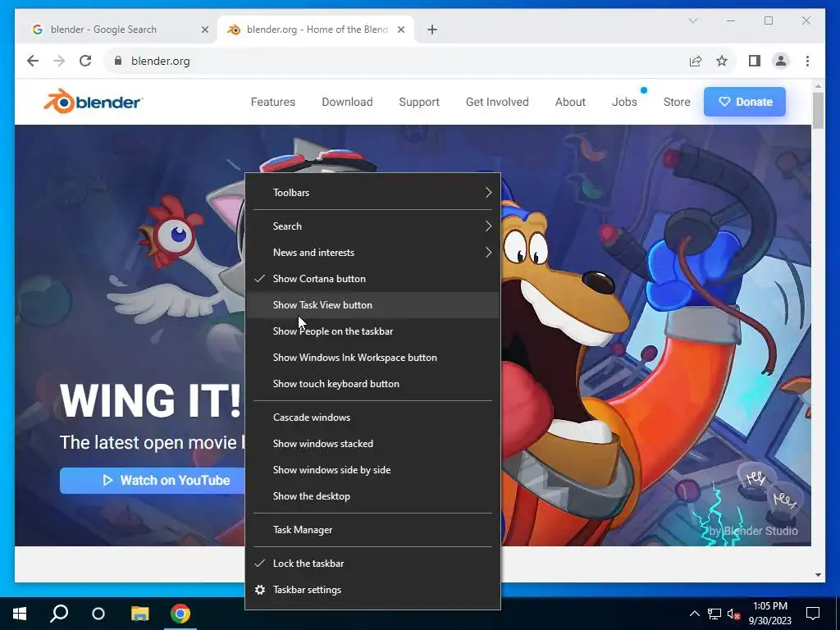The width and height of the screenshot is (840, 630).
Task: Click the padlock site info icon
Action: point(118,61)
